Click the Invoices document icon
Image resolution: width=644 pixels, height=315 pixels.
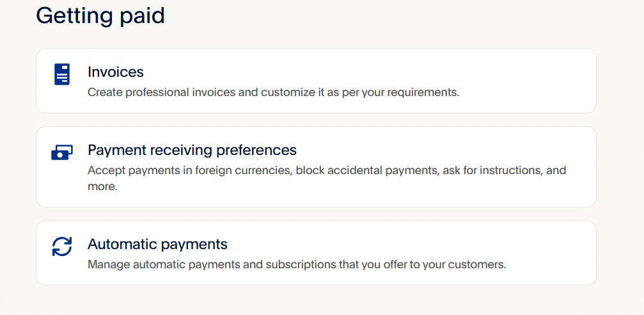pyautogui.click(x=62, y=74)
